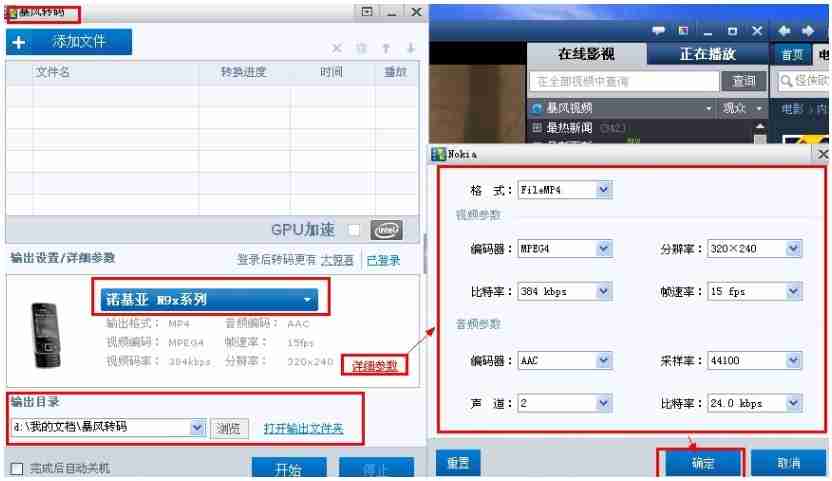832x481 pixels.
Task: Click the 重置 reset button in Nokia dialog
Action: pos(458,462)
